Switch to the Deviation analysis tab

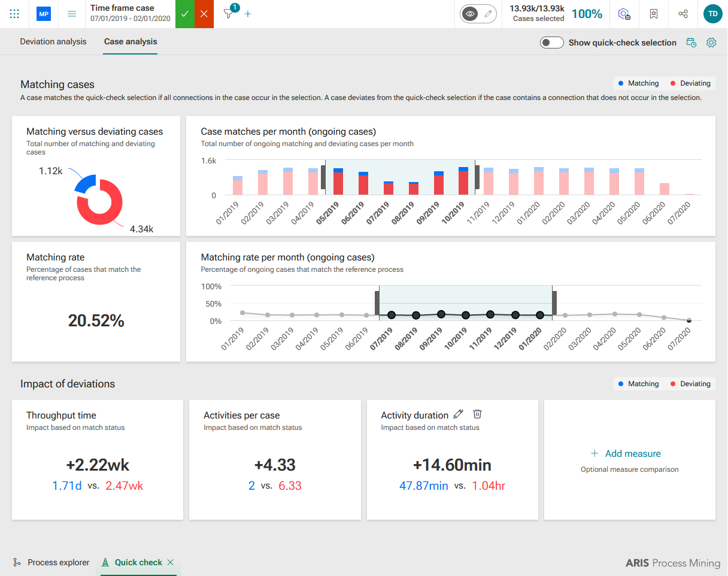pos(53,42)
